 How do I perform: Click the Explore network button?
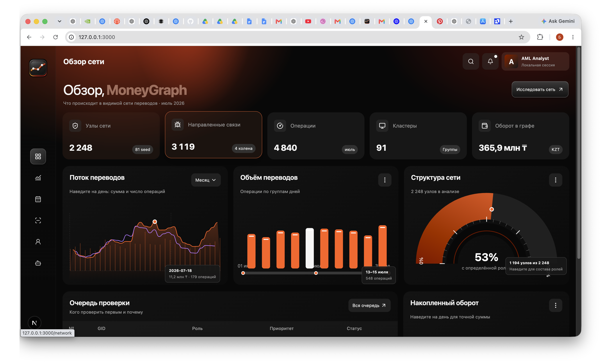540,89
